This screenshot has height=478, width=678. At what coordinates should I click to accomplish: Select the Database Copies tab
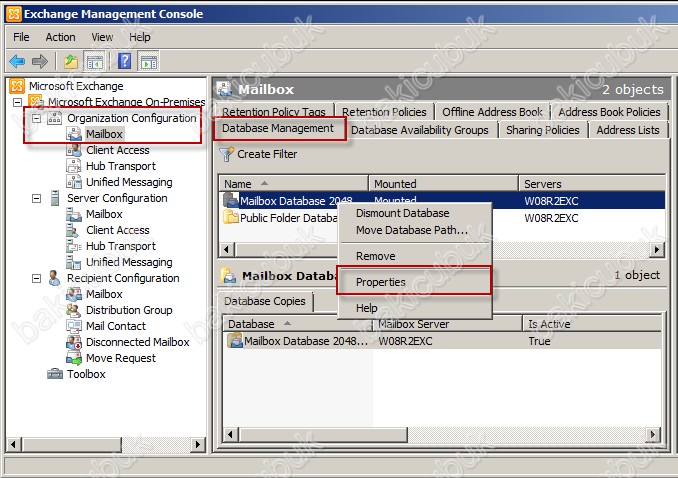pos(265,301)
